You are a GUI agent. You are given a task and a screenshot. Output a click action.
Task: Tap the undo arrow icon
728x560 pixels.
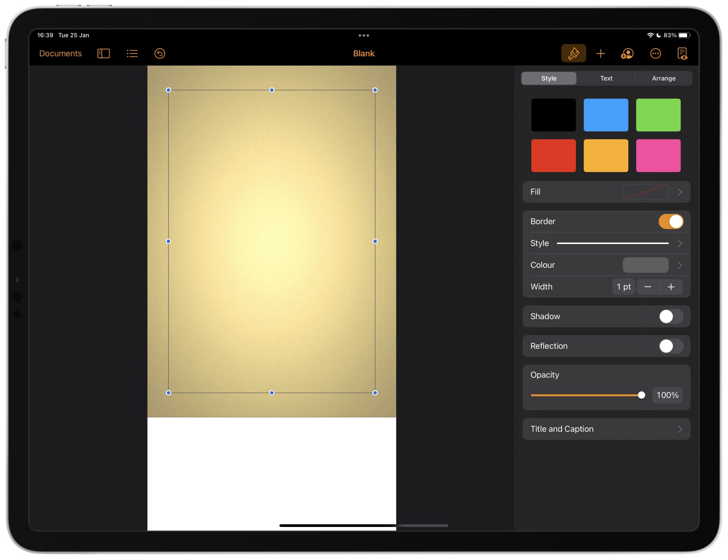(160, 53)
